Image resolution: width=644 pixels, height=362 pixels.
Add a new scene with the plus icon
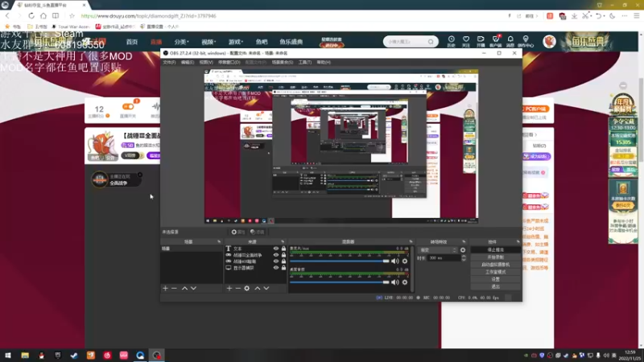pos(166,289)
